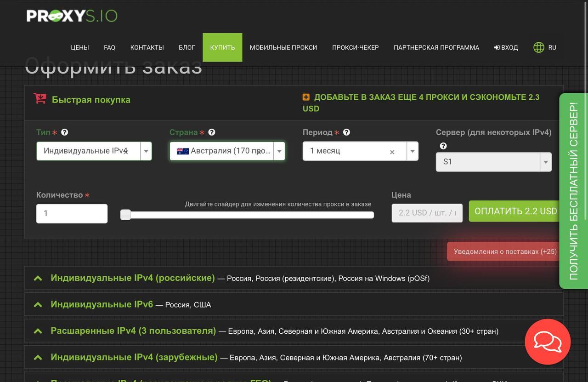Viewport: 588px width, 382px height.
Task: Click help icon next to Тип
Action: (x=65, y=132)
